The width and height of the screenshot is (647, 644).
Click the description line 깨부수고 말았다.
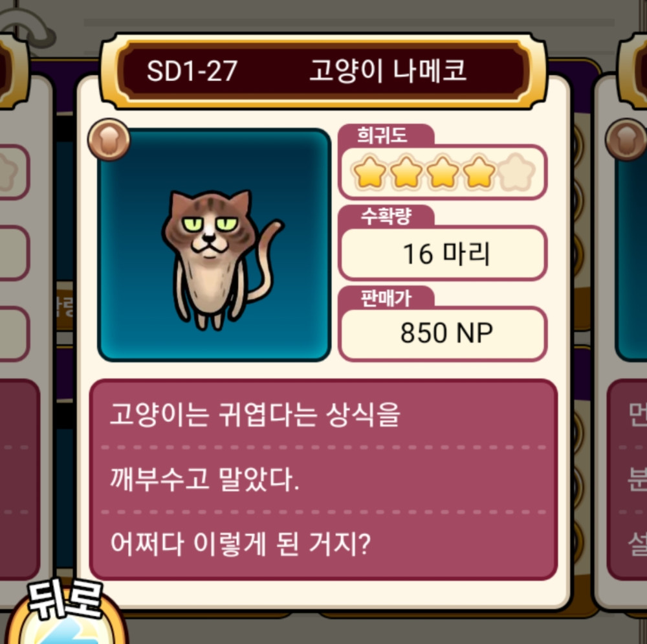pos(204,480)
